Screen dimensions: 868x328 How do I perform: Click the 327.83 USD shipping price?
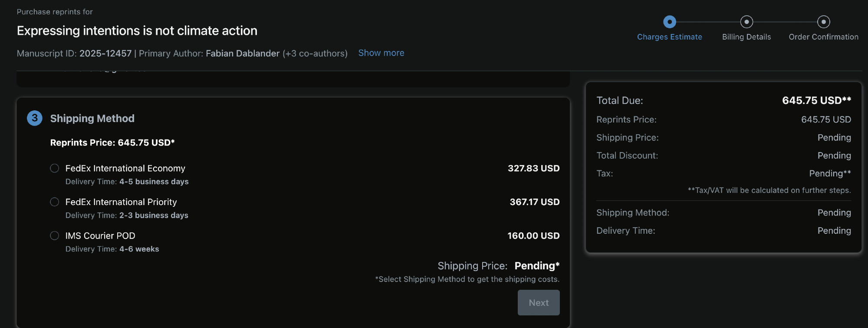[x=533, y=168]
